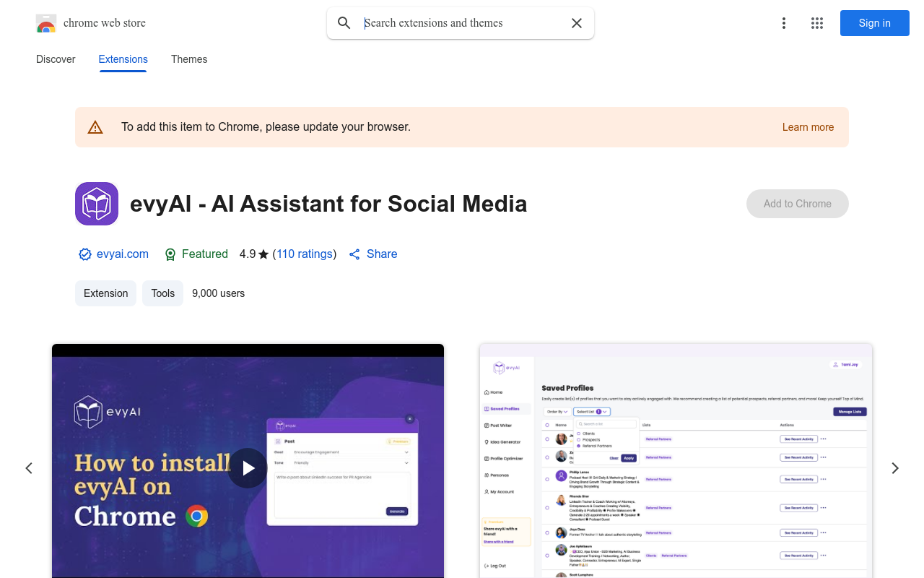The image size is (924, 578).
Task: Click the warning triangle icon in the banner
Action: pyautogui.click(x=95, y=127)
